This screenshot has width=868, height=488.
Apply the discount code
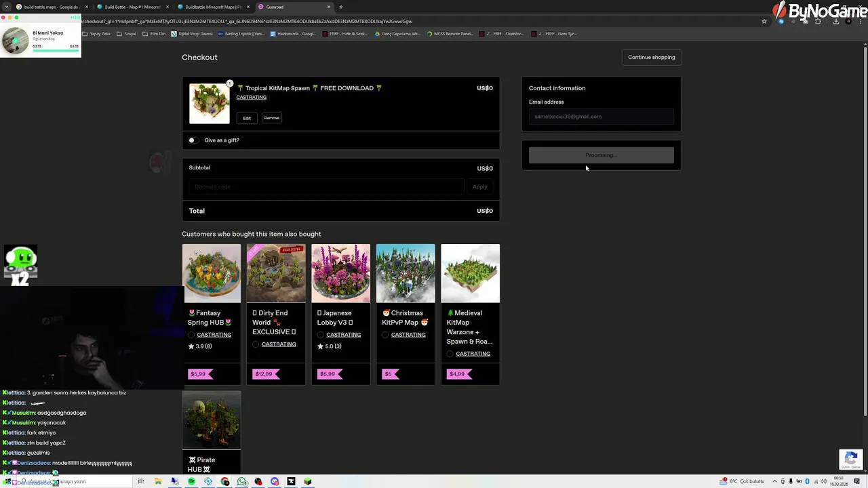pos(479,186)
